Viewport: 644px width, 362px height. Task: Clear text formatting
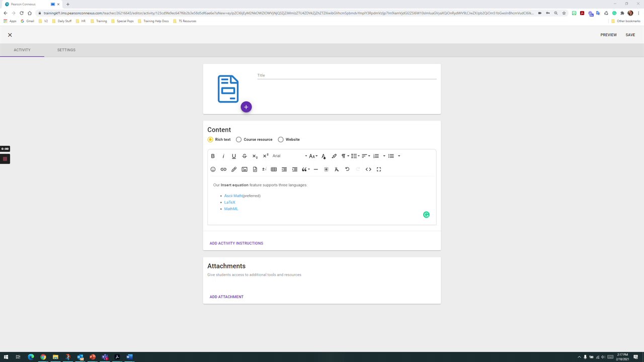[x=337, y=169]
